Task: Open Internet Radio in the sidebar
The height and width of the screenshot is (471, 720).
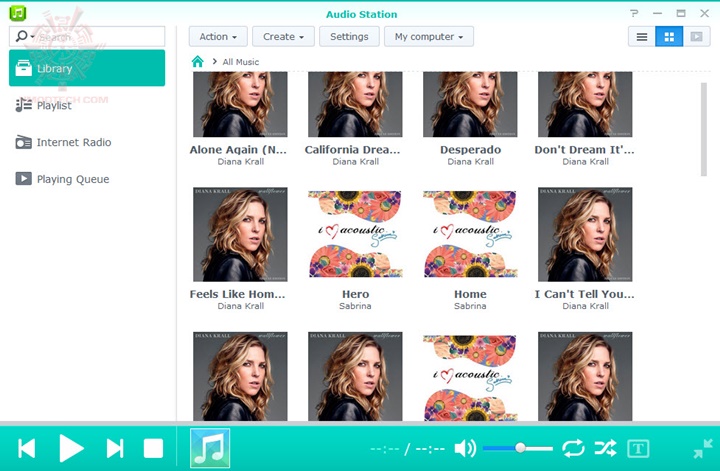Action: click(x=87, y=142)
